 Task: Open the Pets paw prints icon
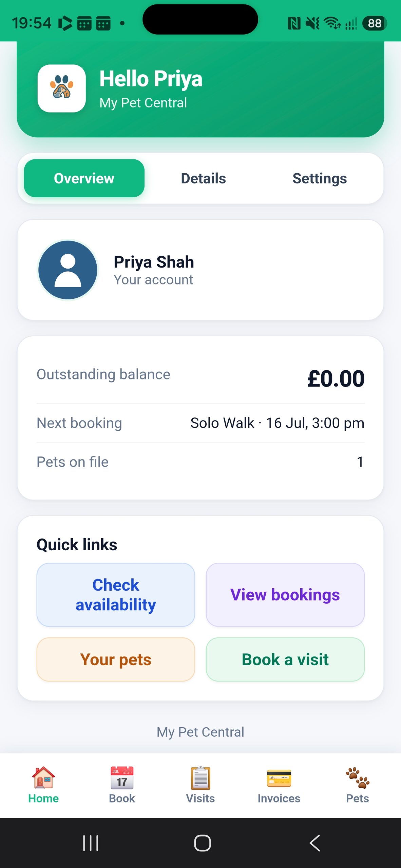coord(357,778)
